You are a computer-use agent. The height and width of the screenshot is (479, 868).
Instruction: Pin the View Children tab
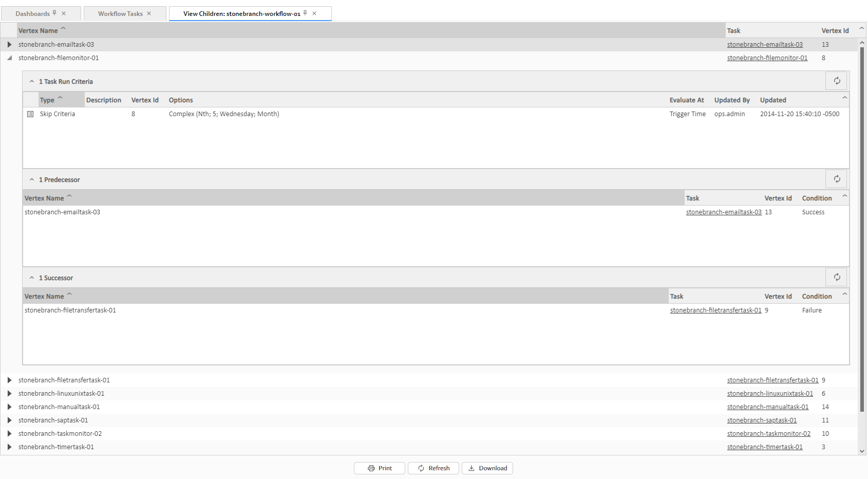pos(305,13)
